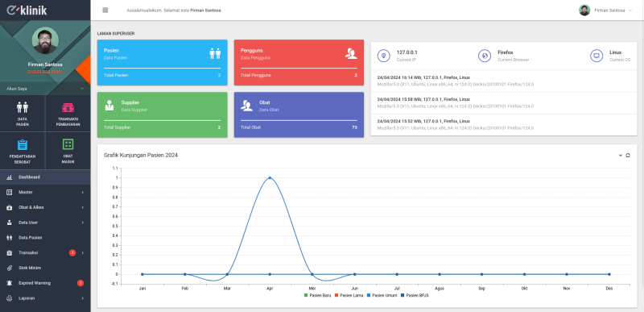This screenshot has height=312, width=644.
Task: Open the Pasien blue summary card
Action: (163, 63)
